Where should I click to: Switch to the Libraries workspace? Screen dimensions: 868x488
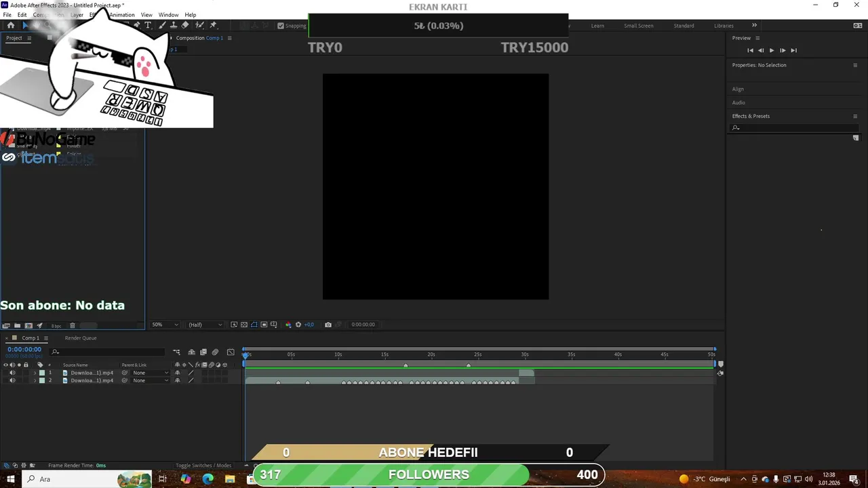(x=724, y=26)
